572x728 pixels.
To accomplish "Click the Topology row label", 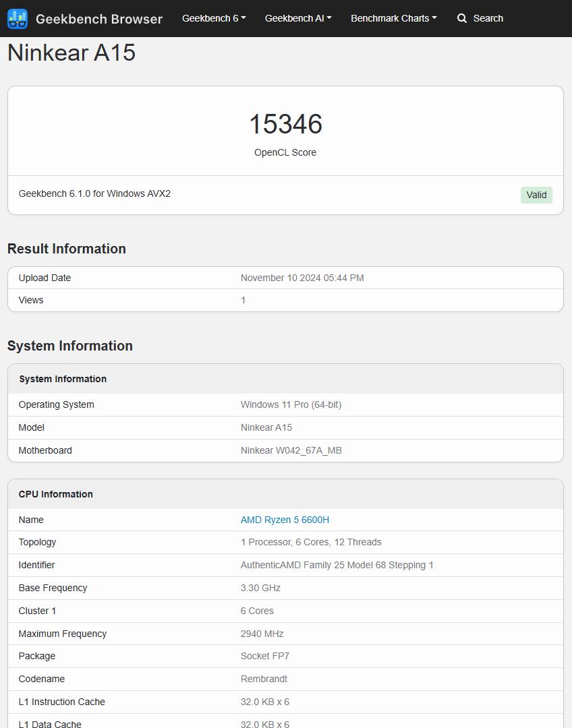I will [37, 542].
